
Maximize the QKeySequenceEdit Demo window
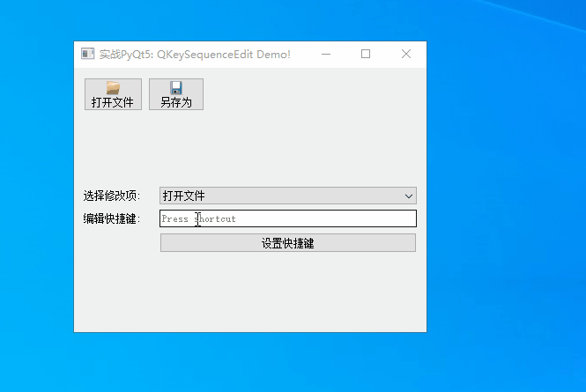[x=366, y=55]
